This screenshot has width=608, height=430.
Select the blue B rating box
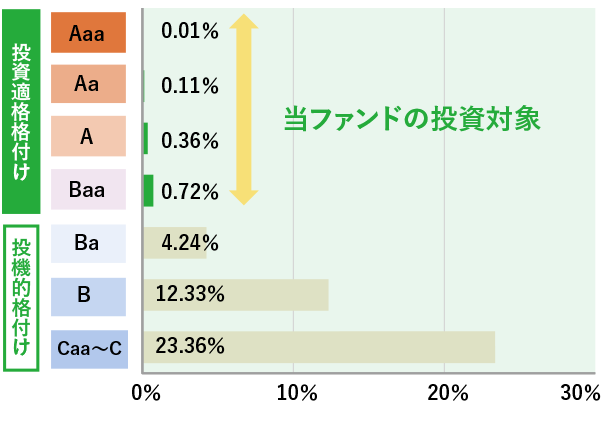88,297
